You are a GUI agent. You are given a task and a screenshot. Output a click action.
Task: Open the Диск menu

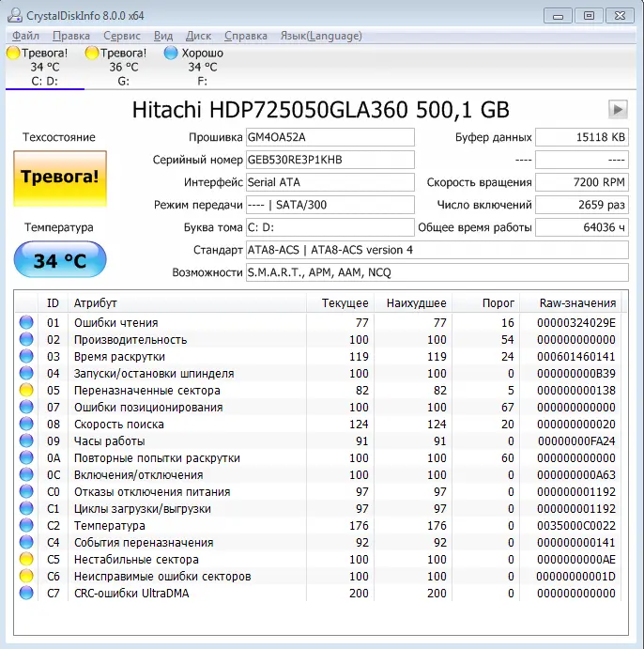tap(199, 36)
